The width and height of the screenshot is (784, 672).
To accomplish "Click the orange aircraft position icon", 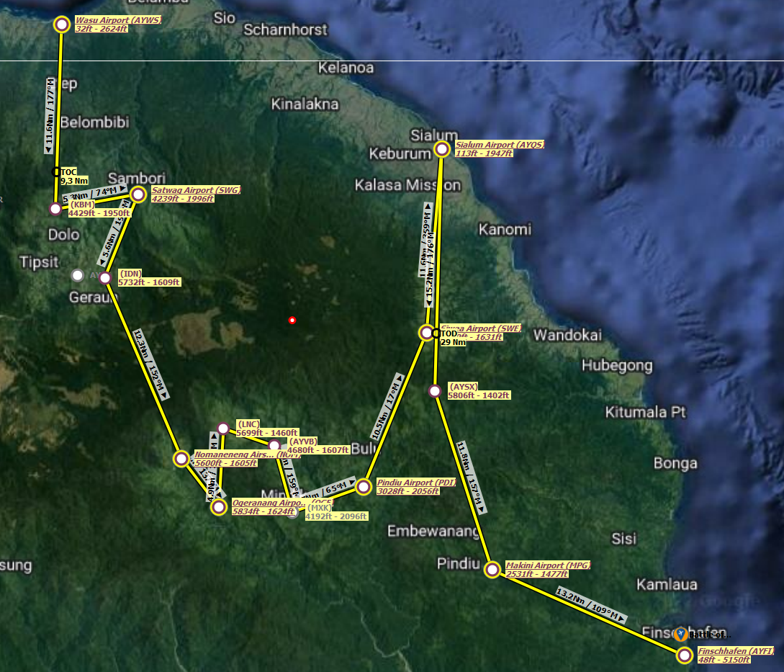I will (680, 634).
